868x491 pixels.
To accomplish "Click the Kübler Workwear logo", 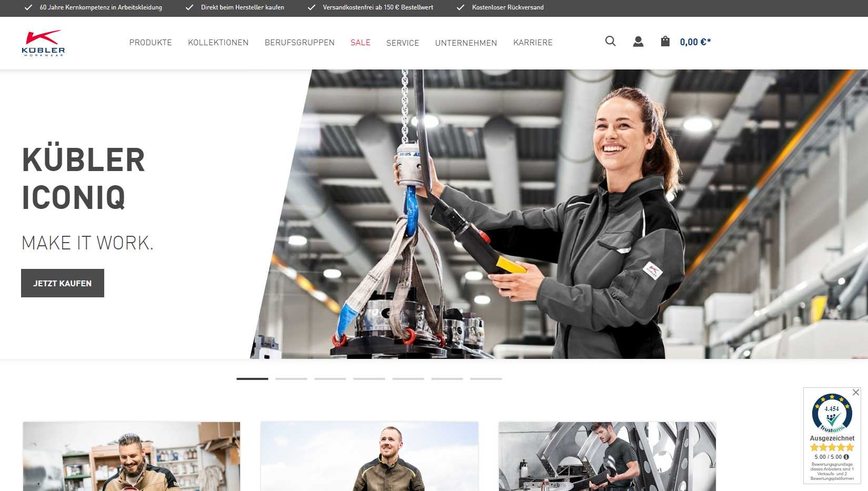I will coord(43,43).
